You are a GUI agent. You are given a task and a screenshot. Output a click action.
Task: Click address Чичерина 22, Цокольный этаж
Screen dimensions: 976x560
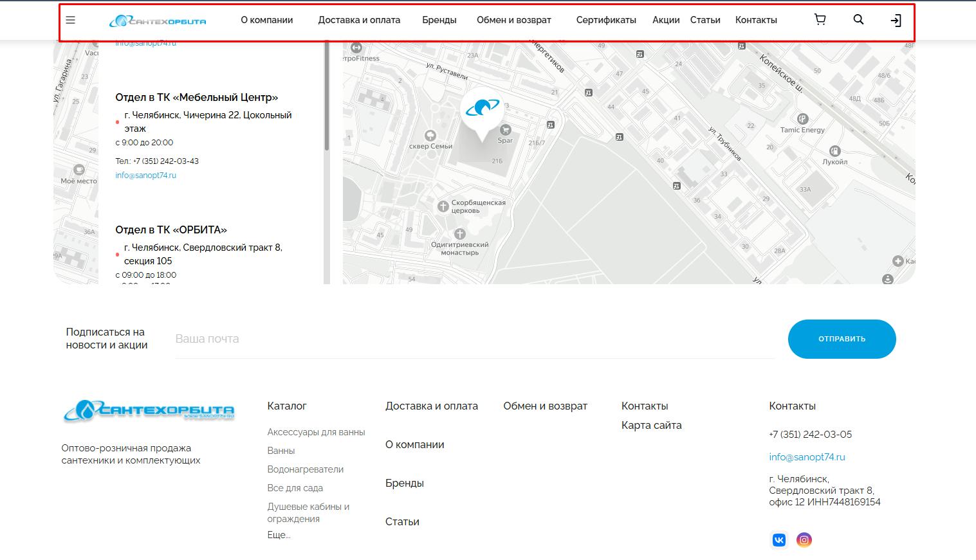(208, 122)
